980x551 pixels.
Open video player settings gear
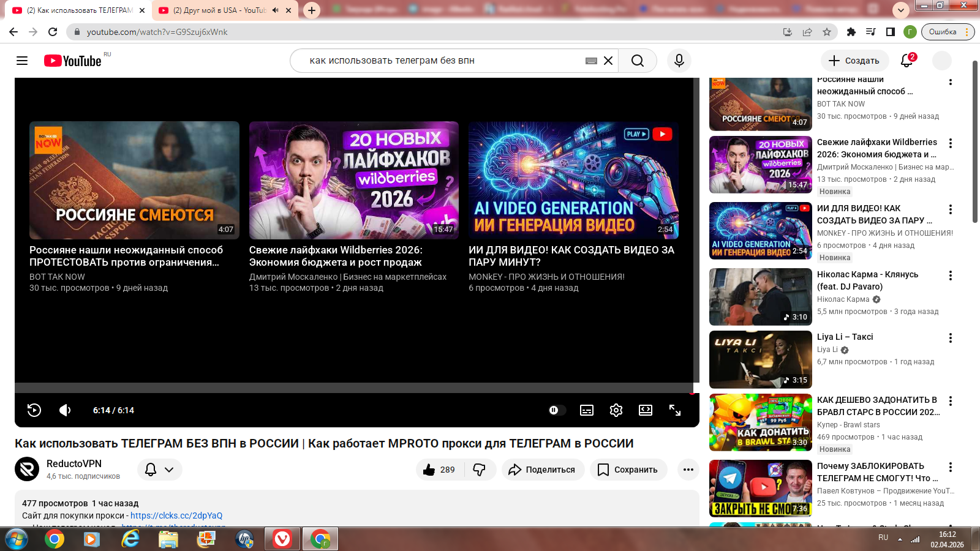(x=616, y=410)
